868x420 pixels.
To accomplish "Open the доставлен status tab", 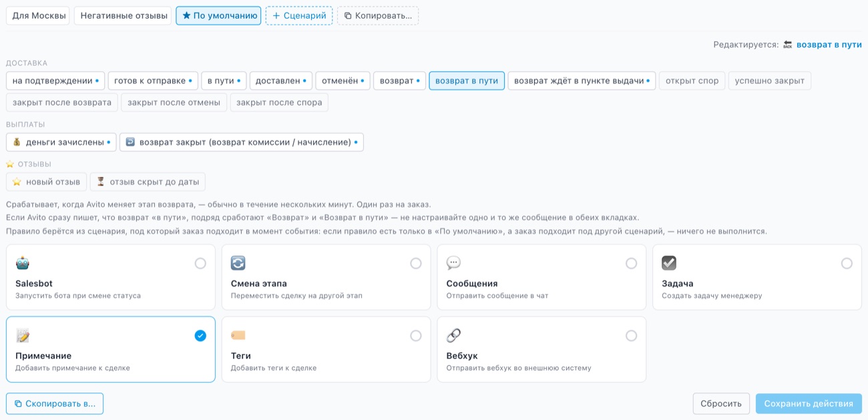I will point(281,81).
